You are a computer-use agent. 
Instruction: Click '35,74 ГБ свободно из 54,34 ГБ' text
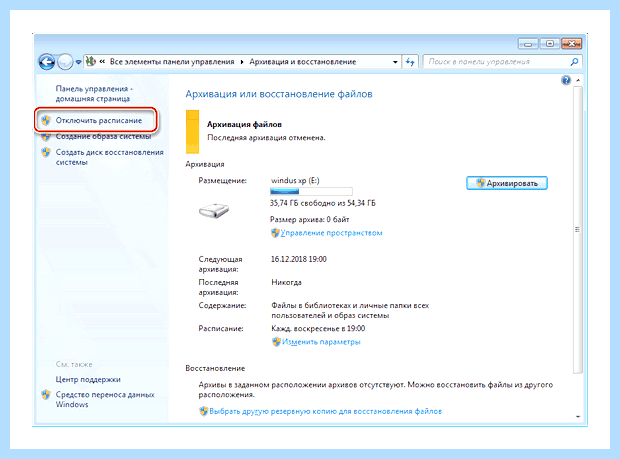323,203
